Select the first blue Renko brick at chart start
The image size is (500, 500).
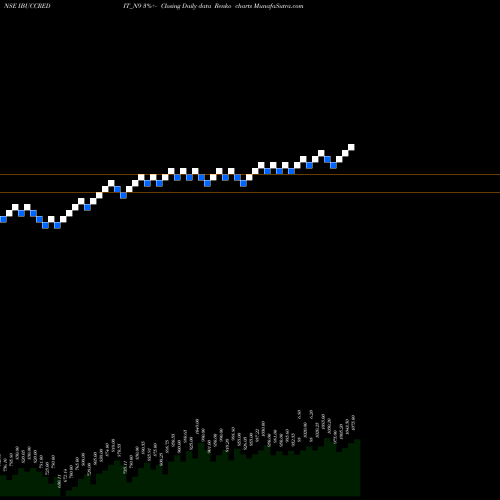tap(3, 219)
